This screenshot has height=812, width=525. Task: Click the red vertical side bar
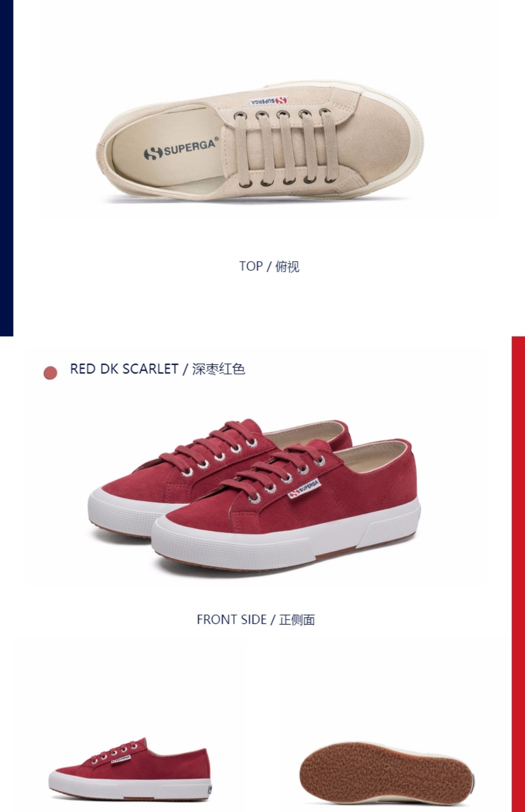(518, 574)
